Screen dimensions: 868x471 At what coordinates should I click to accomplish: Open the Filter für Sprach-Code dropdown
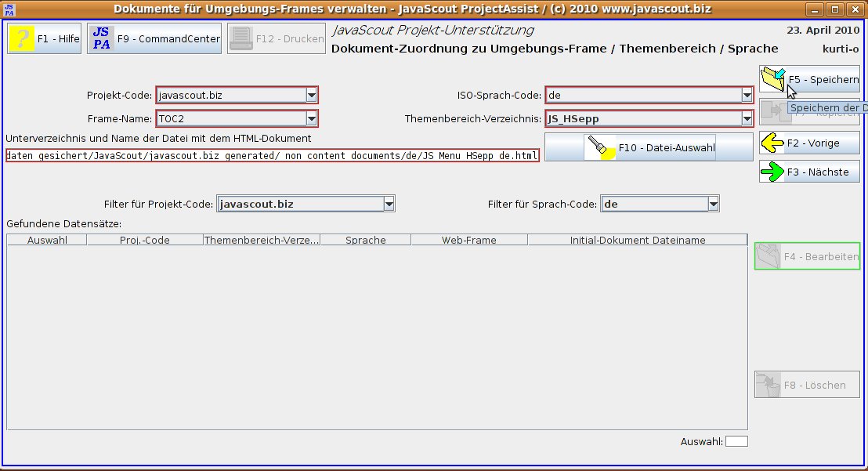(x=713, y=204)
